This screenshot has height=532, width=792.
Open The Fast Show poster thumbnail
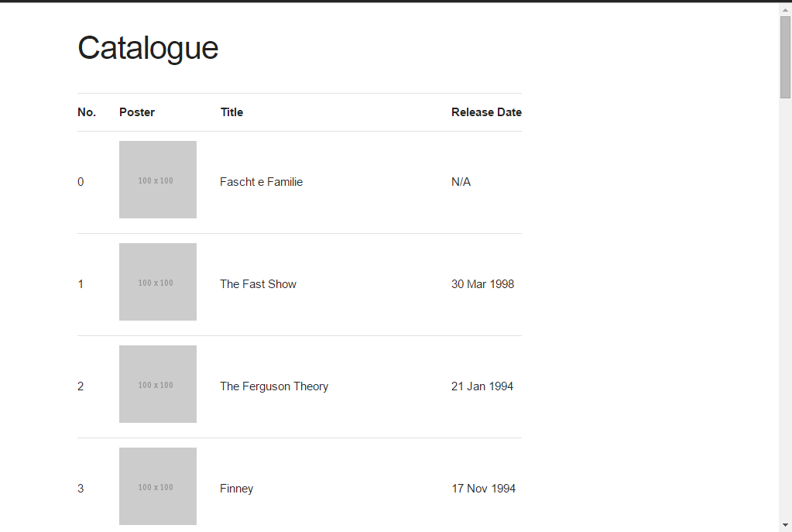pos(158,282)
